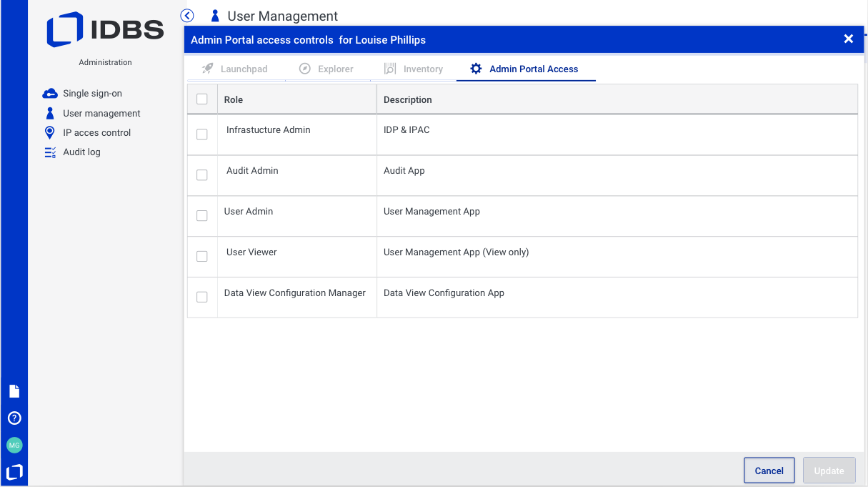Open the help question mark icon
868x487 pixels.
pyautogui.click(x=14, y=418)
